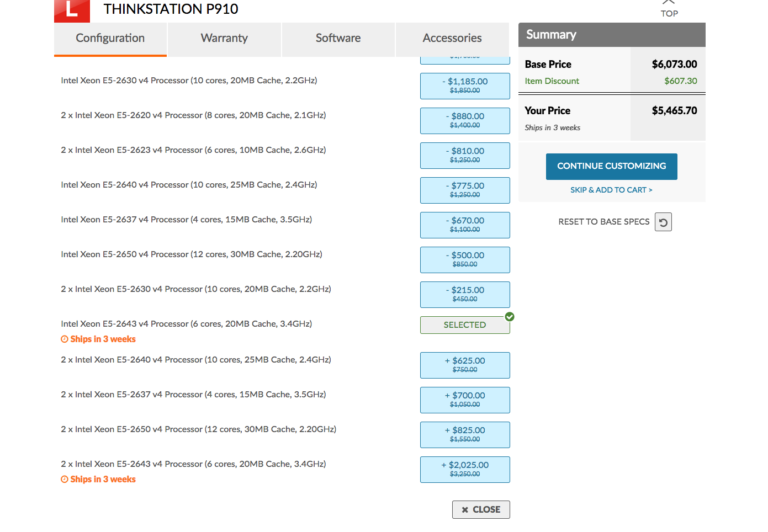Click the 'Intel Xeon E5-2650 v4 Processor (12 cores' text
The image size is (768, 532).
click(x=192, y=254)
